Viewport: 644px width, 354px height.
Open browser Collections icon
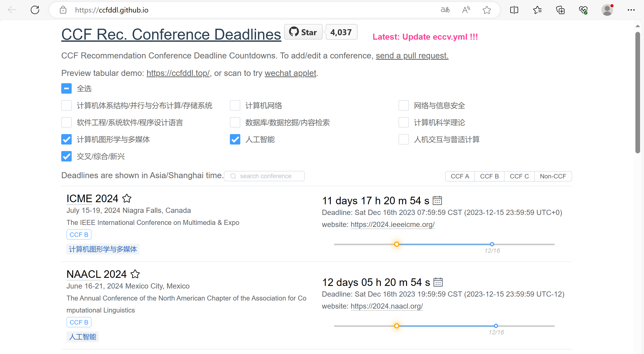560,10
